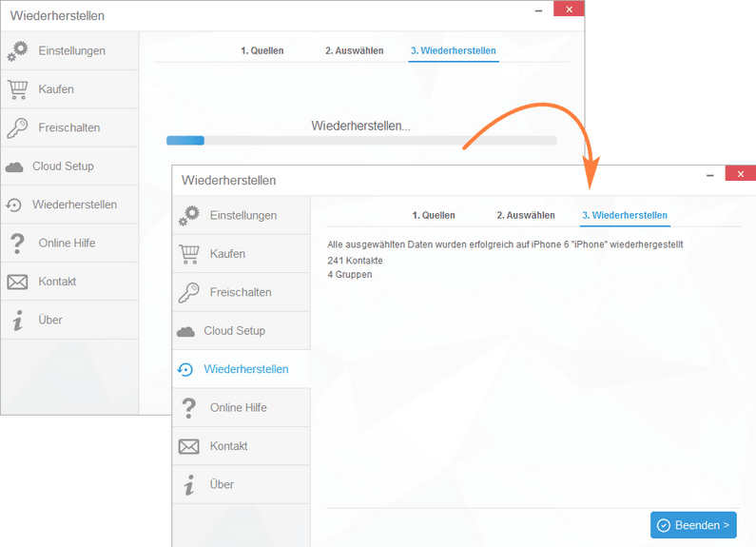Image resolution: width=756 pixels, height=547 pixels.
Task: Select Wiederherstellen in the back window sidebar
Action: [x=70, y=205]
